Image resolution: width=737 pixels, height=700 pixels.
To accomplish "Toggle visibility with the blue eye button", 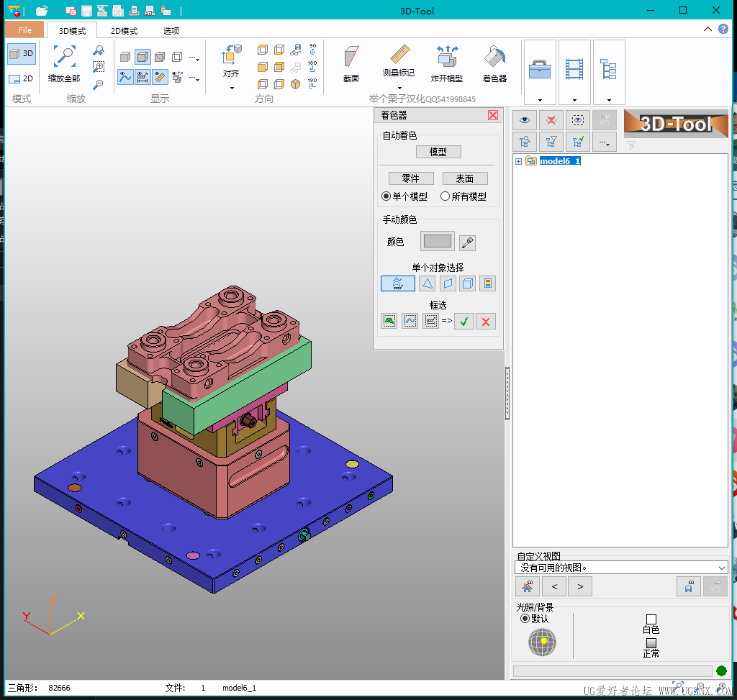I will pyautogui.click(x=525, y=121).
